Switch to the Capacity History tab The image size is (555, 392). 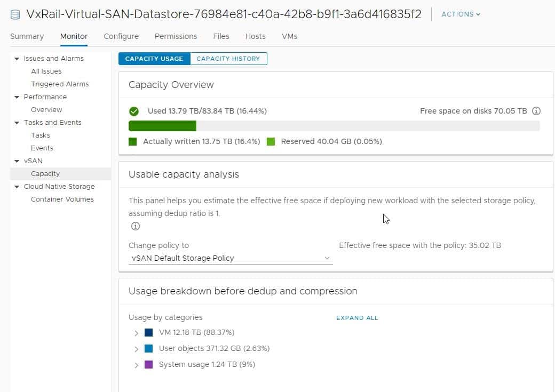(x=228, y=59)
